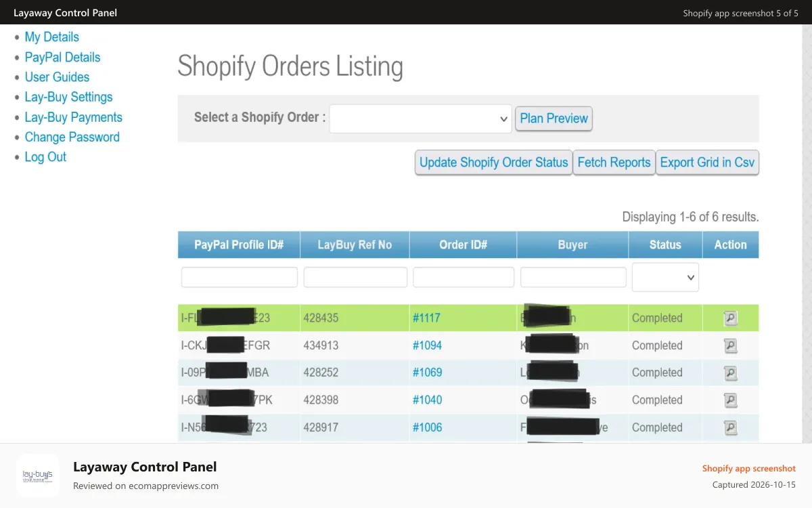Viewport: 812px width, 508px height.
Task: Click Completed status in the #1117 row
Action: coord(657,318)
